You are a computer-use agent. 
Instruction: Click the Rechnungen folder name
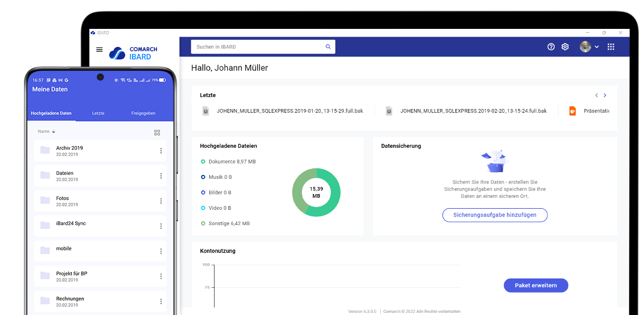pyautogui.click(x=70, y=299)
